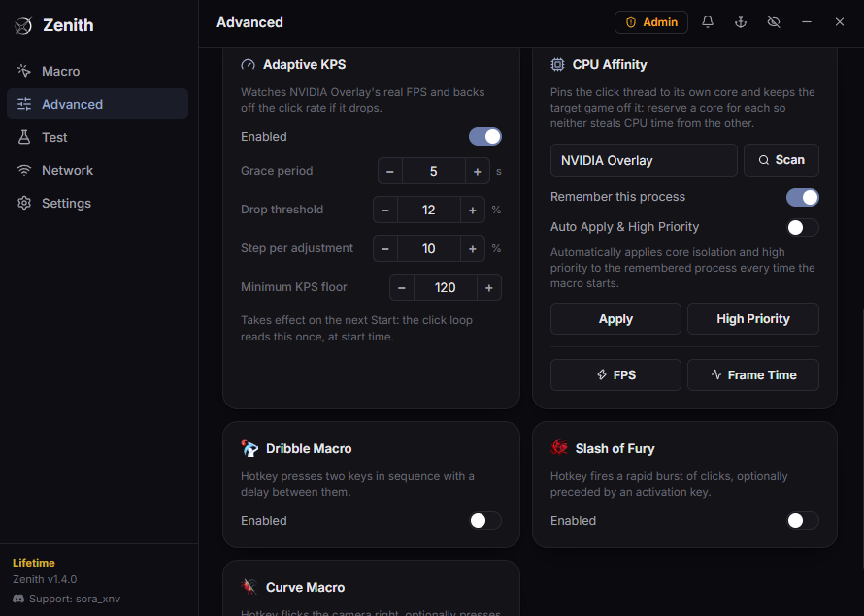Viewport: 864px width, 616px height.
Task: Close the Zenith window
Action: tap(839, 22)
